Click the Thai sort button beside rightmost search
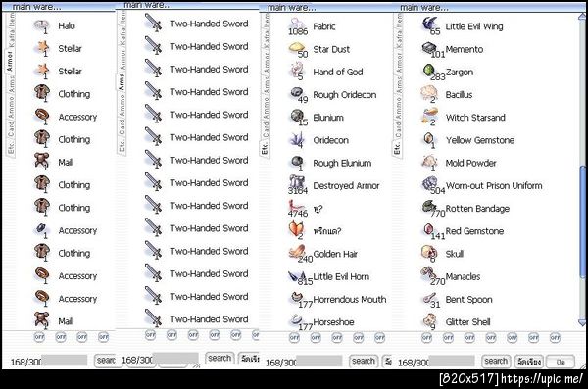The image size is (588, 389). (529, 362)
